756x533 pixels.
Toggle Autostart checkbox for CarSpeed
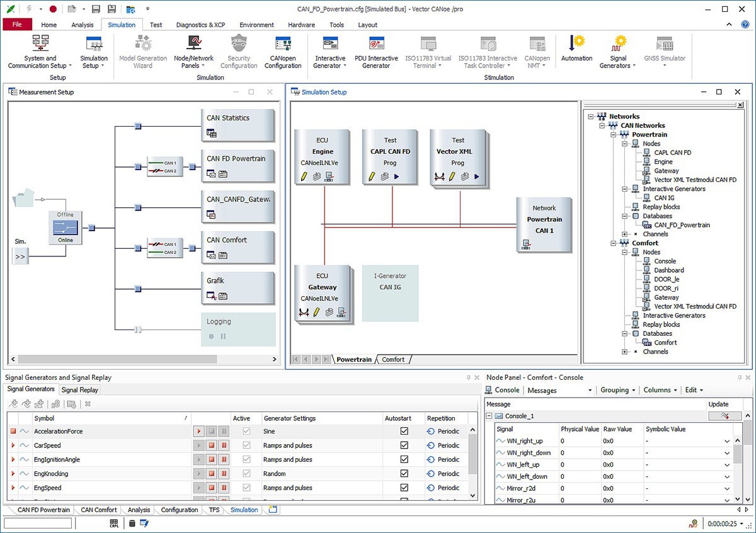click(404, 445)
